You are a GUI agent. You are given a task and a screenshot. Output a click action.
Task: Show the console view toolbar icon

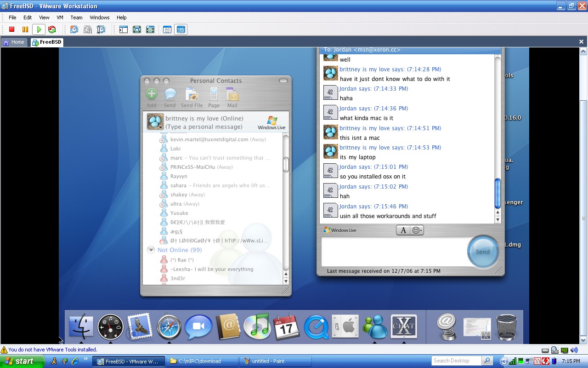181,29
